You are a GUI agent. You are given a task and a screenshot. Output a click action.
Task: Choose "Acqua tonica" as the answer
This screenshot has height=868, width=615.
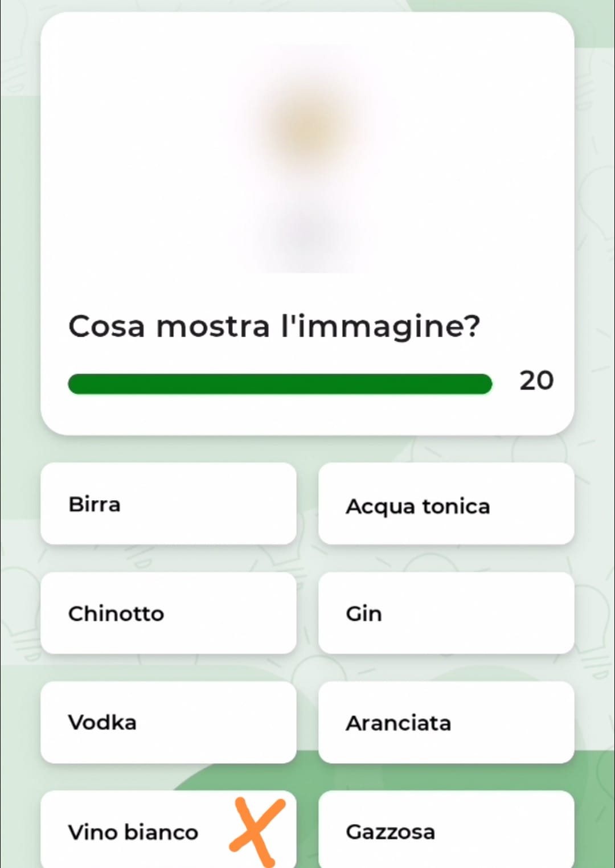tap(446, 503)
